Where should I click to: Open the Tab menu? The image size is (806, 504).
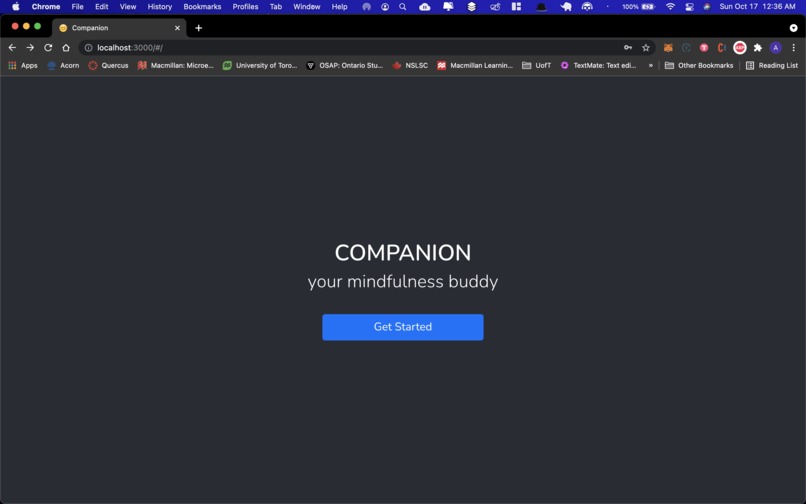pos(276,7)
